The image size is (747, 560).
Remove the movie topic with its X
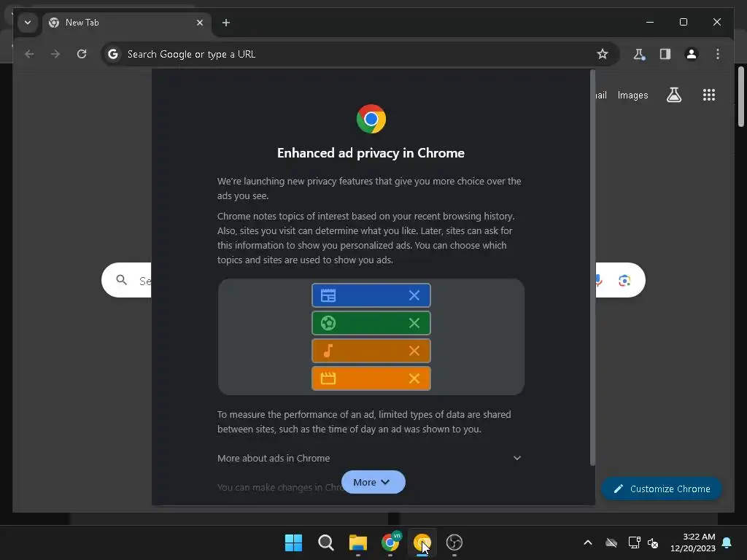coord(414,378)
